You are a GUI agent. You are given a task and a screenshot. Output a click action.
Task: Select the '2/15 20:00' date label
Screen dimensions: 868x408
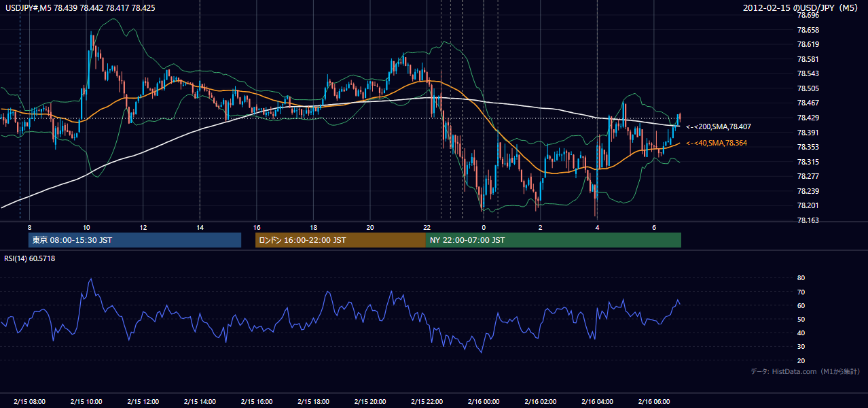369,402
